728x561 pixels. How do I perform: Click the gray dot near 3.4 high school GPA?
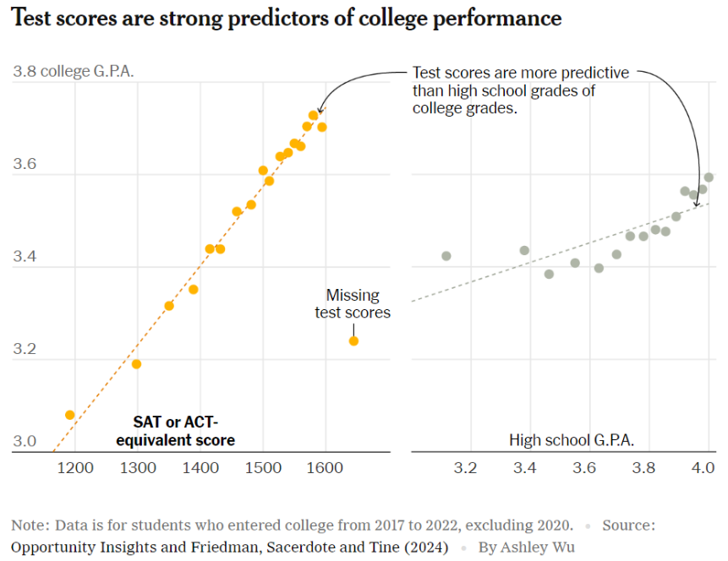(524, 251)
